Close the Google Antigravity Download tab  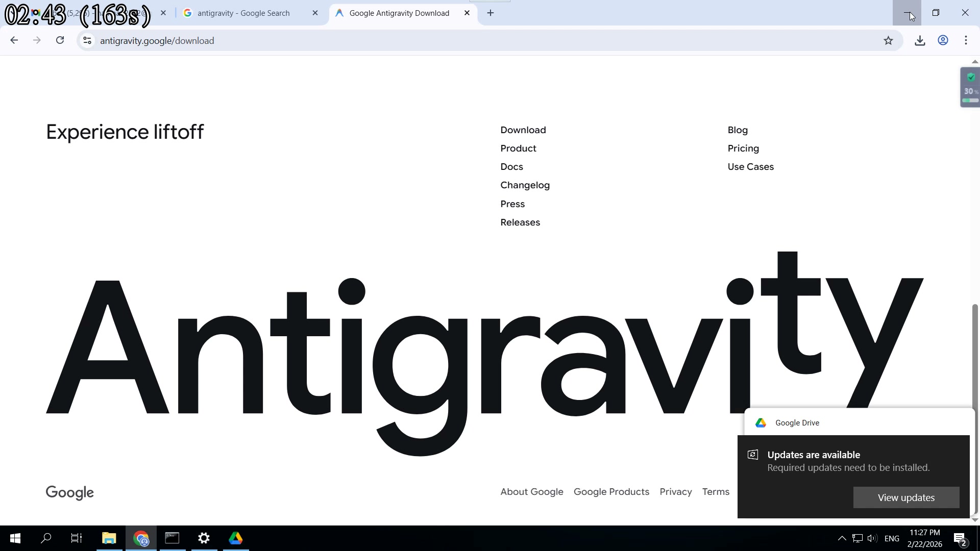[467, 13]
